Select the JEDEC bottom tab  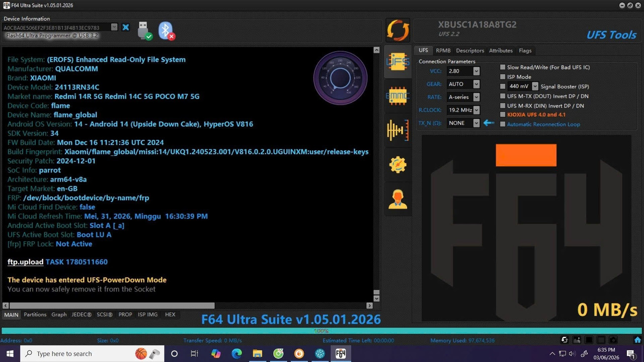coord(82,315)
